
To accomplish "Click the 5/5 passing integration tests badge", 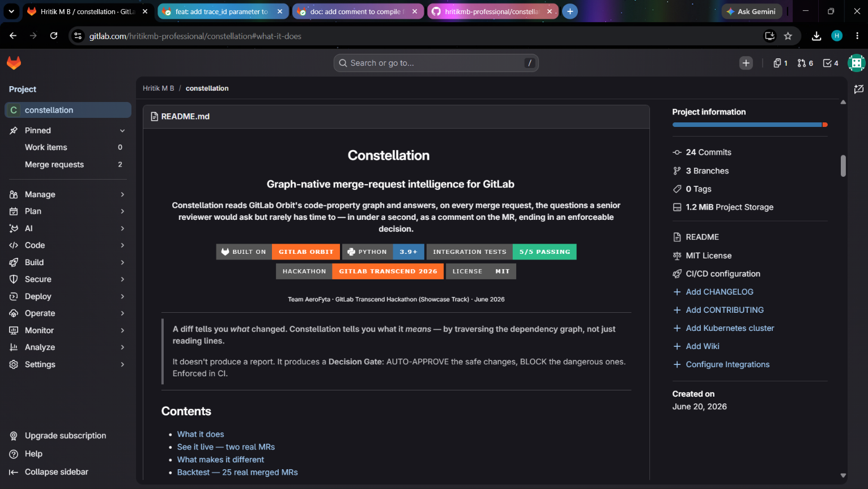I will 501,252.
